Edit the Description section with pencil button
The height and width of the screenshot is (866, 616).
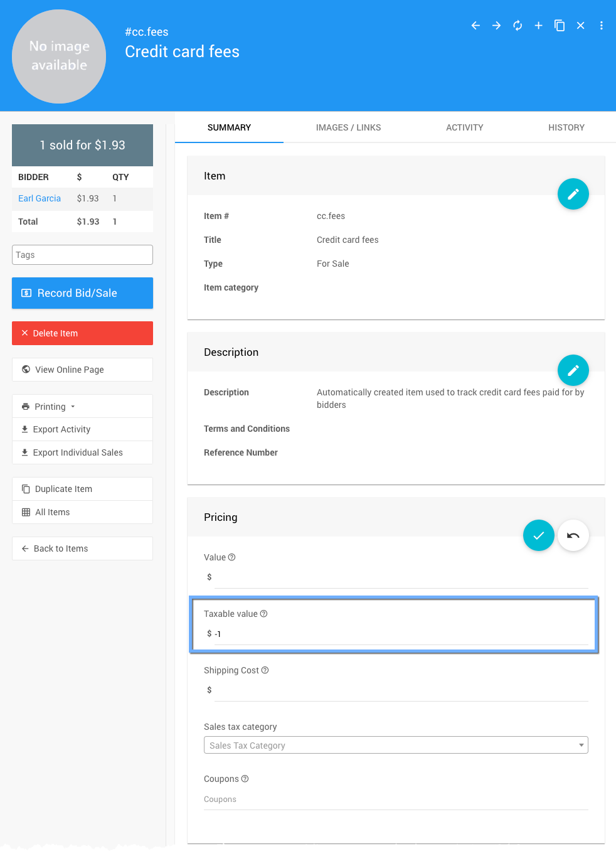(x=573, y=371)
